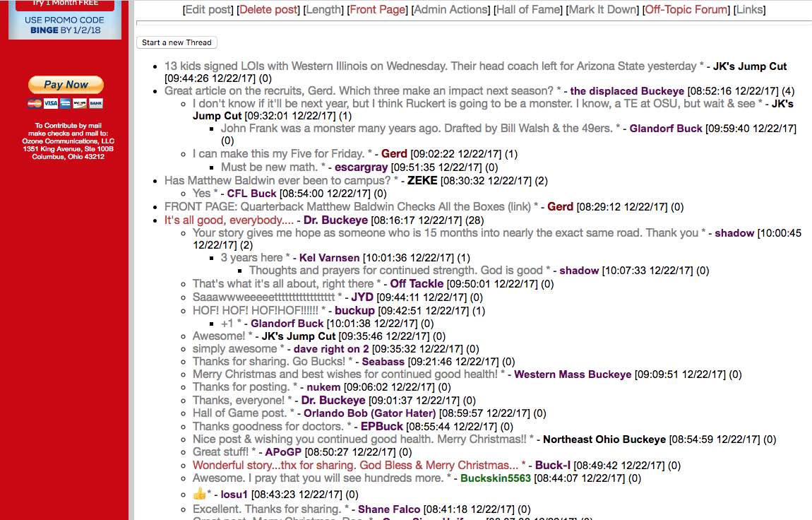Start a new Thread
812x520 pixels.
177,42
